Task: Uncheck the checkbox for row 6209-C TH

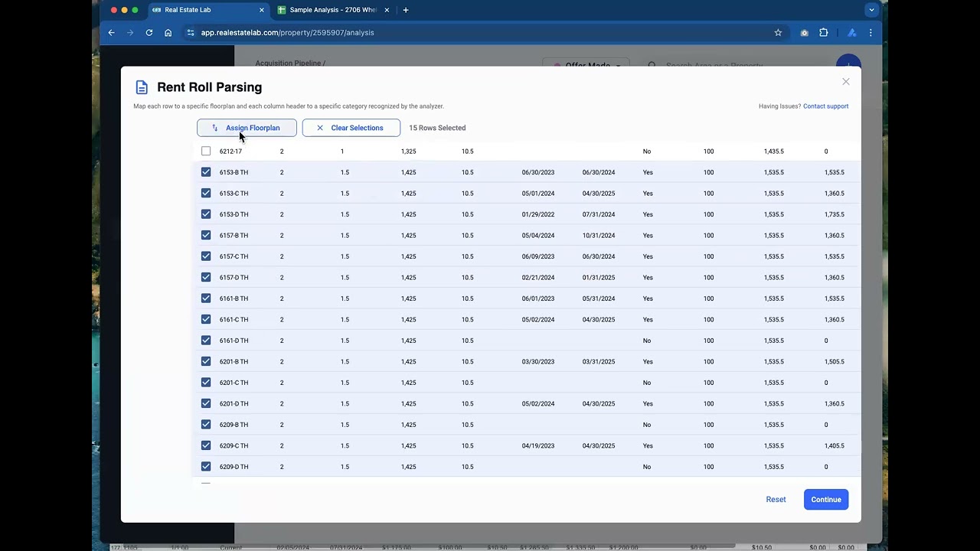Action: 206,445
